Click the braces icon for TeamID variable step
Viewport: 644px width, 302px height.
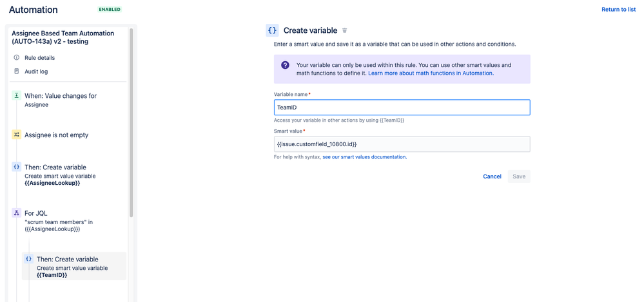pyautogui.click(x=28, y=259)
